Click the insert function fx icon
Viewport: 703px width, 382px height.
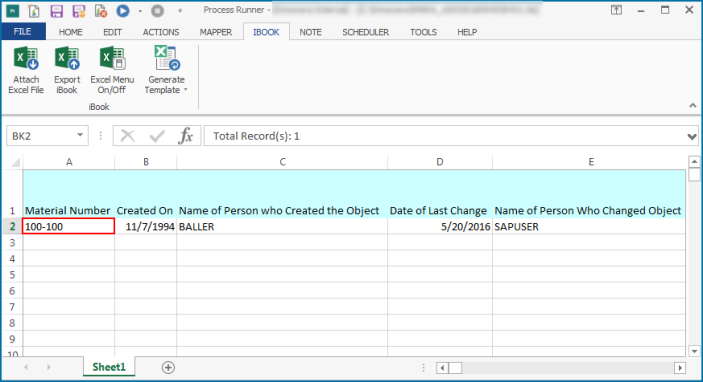click(x=186, y=135)
